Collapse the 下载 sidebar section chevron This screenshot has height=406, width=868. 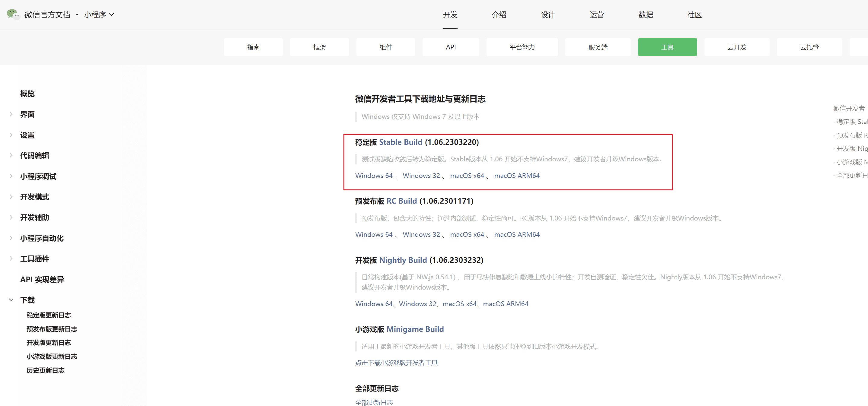[11, 300]
